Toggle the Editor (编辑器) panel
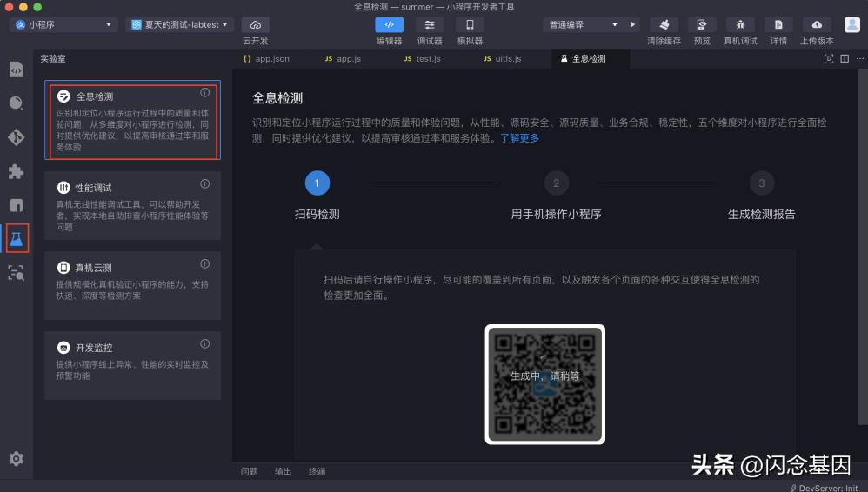This screenshot has height=492, width=868. pos(389,25)
